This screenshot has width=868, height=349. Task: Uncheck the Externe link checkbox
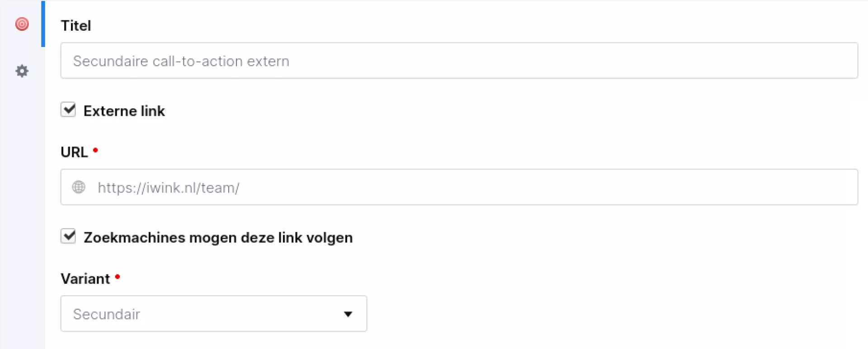[x=68, y=109]
